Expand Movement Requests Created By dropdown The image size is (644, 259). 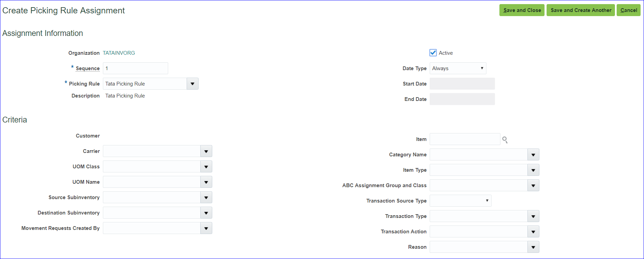206,228
